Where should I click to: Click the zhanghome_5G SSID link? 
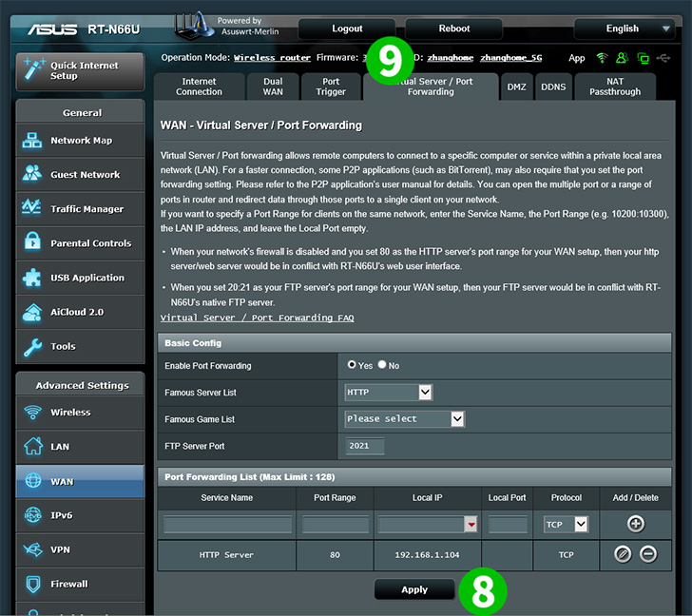tap(511, 58)
